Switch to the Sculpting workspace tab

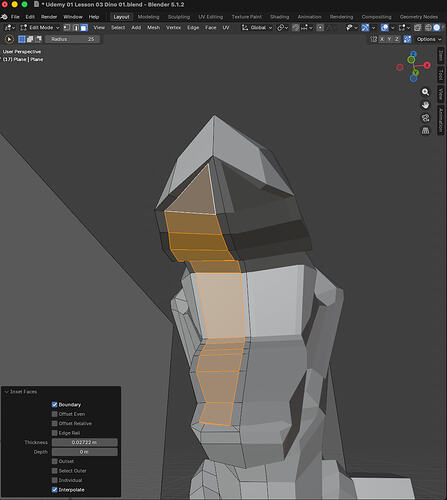[x=179, y=17]
